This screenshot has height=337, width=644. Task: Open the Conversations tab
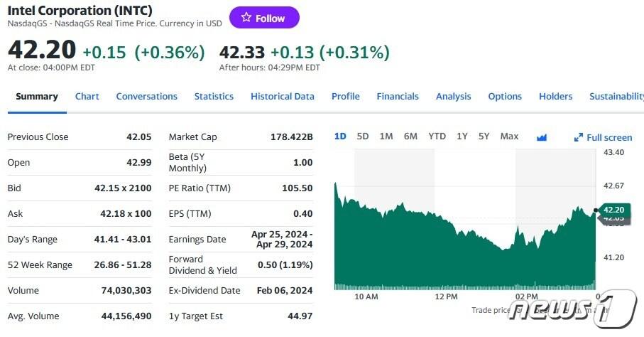pyautogui.click(x=146, y=97)
